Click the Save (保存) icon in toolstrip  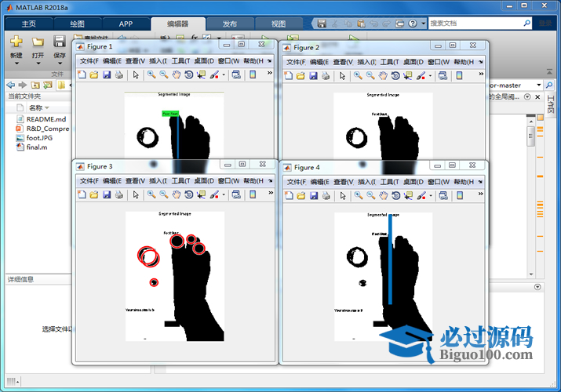[60, 42]
